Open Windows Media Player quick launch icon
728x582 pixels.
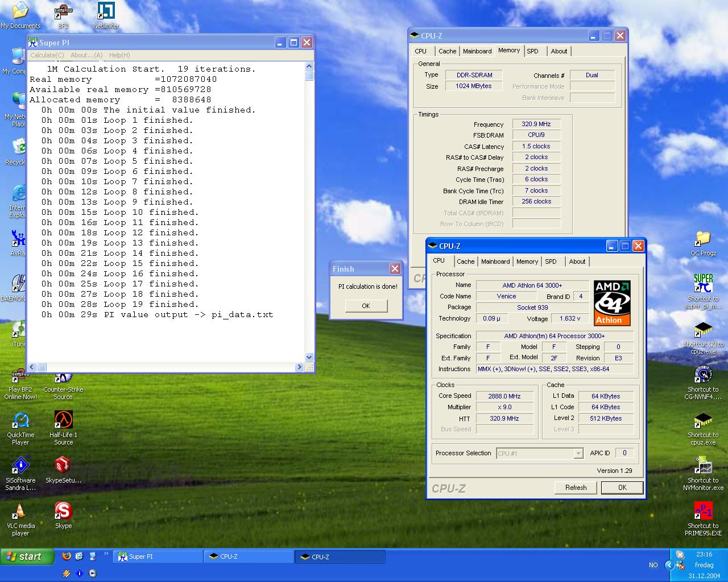point(92,573)
